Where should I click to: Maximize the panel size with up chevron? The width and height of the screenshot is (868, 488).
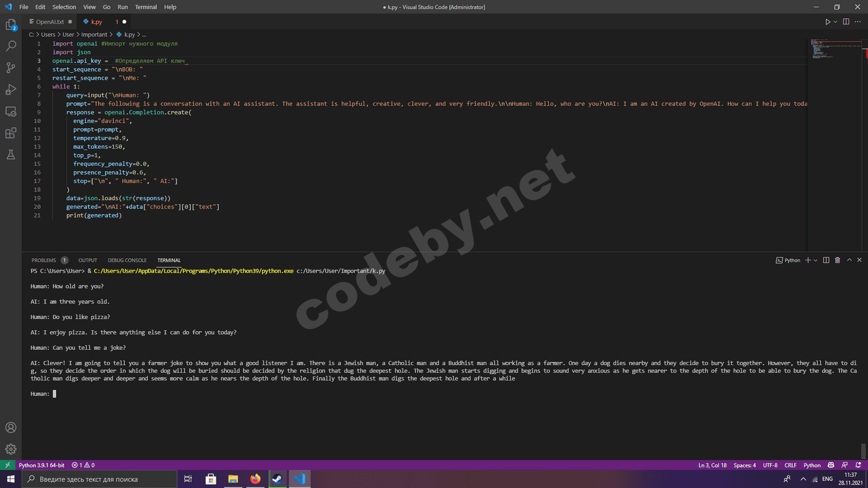850,260
